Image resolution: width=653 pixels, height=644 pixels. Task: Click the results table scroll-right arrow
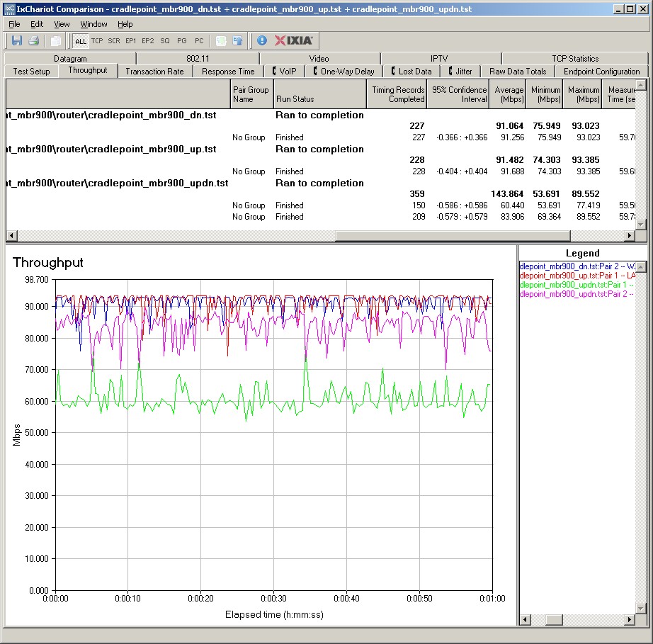click(x=630, y=236)
